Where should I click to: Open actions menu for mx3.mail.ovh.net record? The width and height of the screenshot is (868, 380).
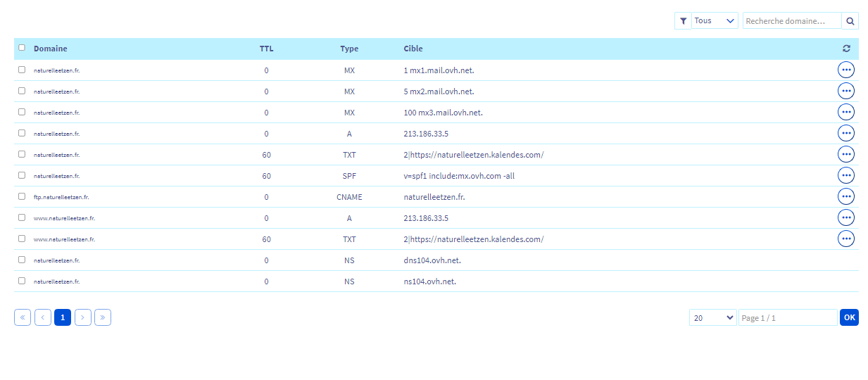(845, 112)
